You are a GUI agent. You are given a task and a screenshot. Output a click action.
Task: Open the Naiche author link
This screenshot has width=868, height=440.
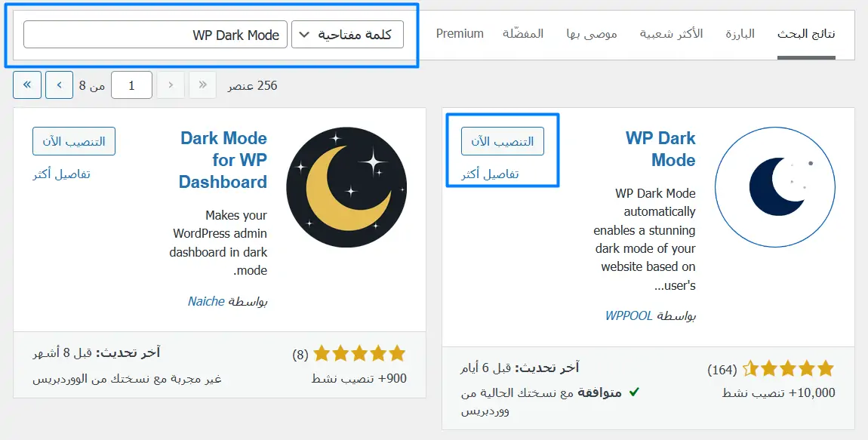206,302
